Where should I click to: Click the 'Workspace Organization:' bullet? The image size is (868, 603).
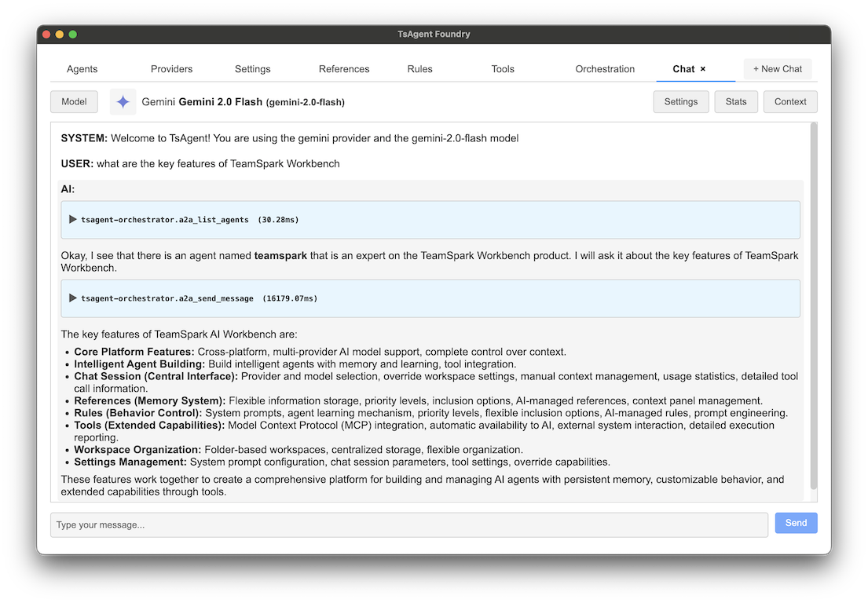[298, 450]
